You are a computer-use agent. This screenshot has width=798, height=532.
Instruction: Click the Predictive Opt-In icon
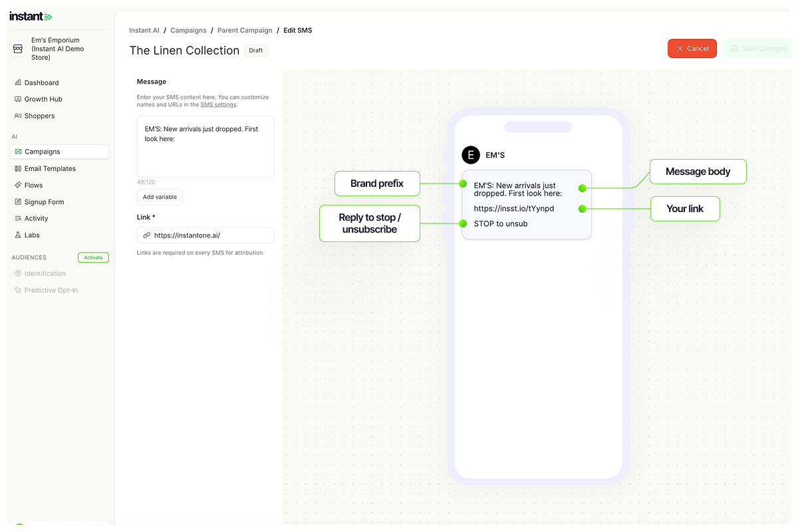tap(18, 290)
